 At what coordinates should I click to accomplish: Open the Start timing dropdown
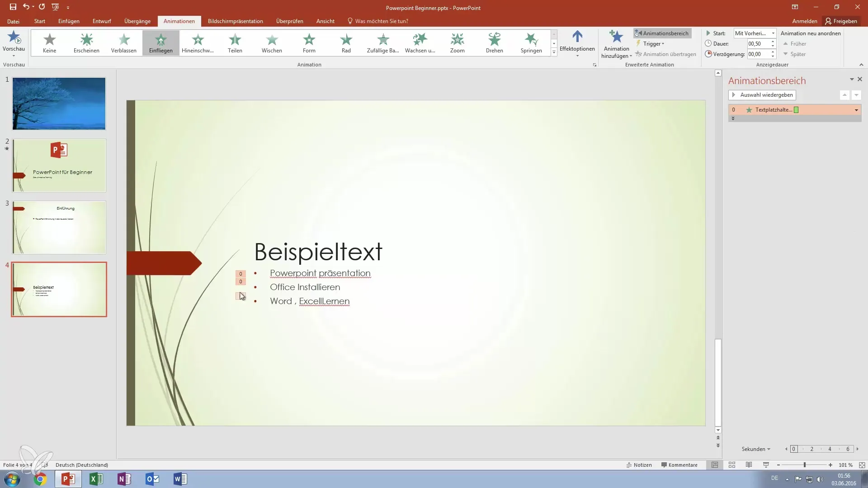point(773,33)
